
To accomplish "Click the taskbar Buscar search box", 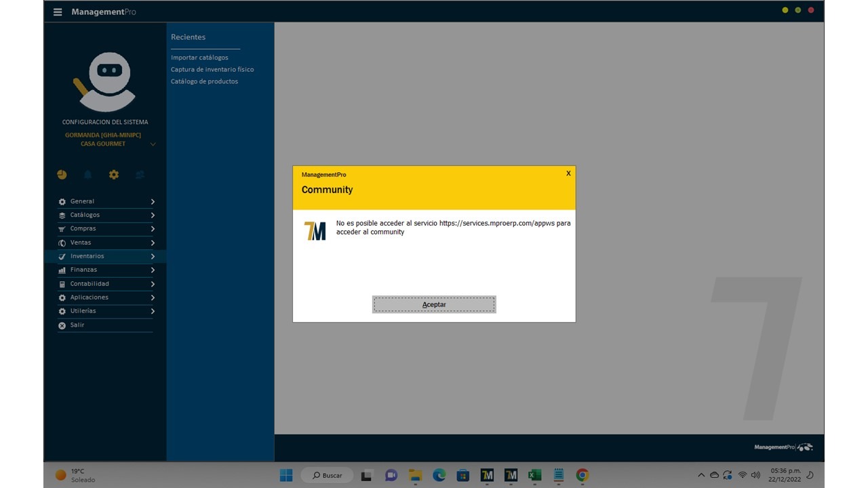I will point(327,475).
